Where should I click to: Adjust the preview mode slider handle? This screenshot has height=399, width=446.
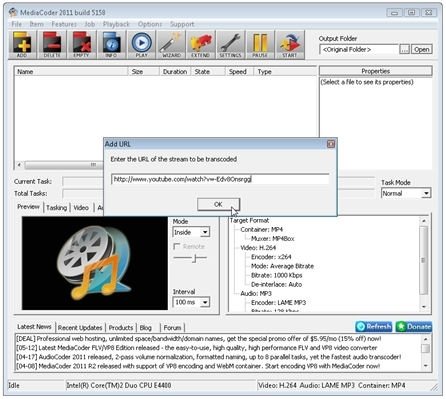pos(195,258)
